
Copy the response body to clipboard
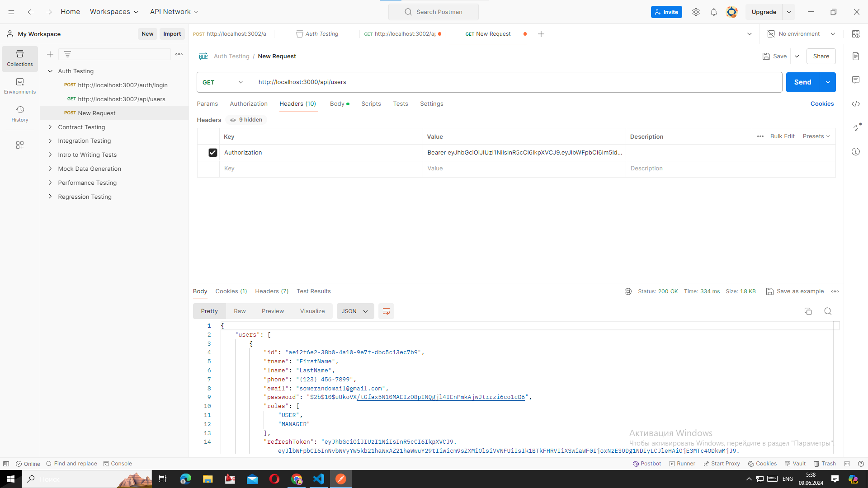point(808,311)
